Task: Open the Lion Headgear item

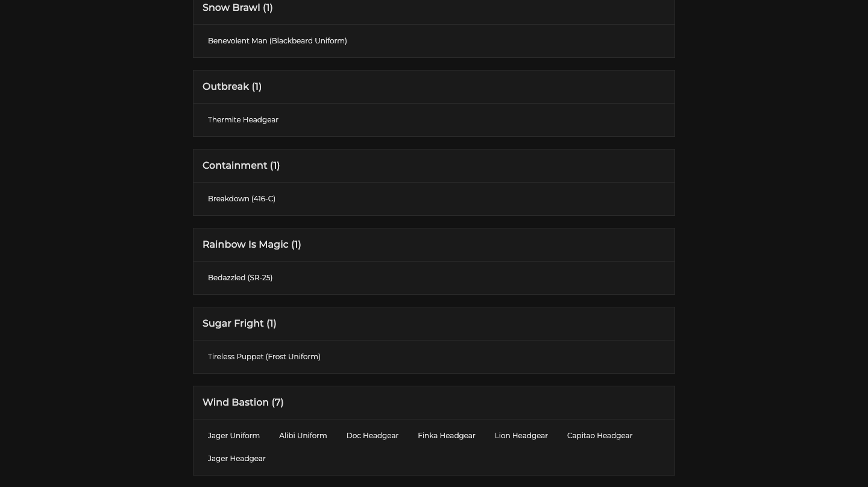Action: point(521,436)
